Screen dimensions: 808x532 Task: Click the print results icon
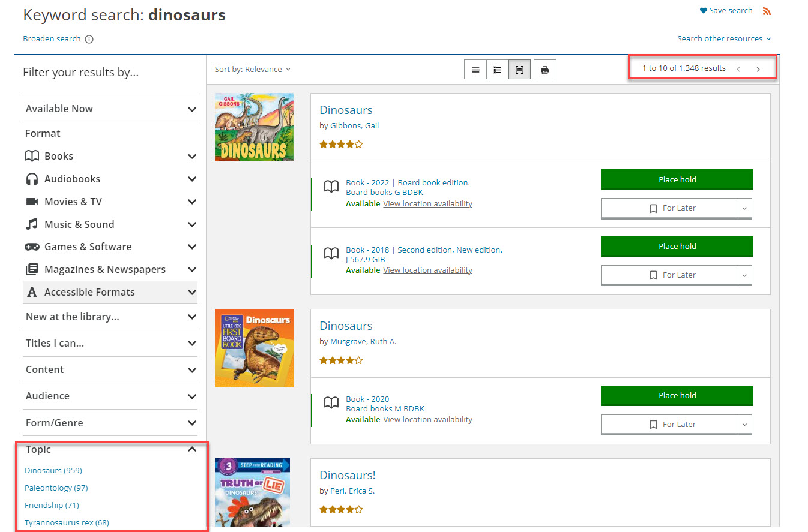[544, 70]
